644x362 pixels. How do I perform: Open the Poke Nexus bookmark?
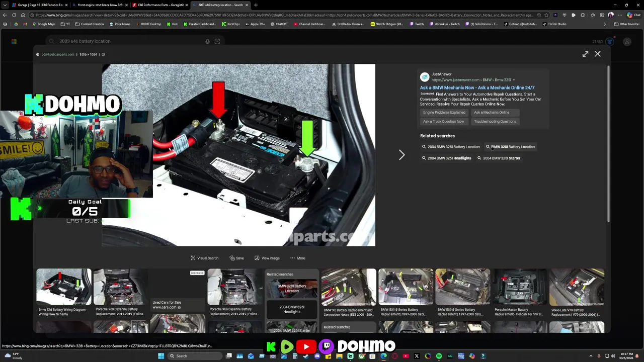tap(120, 24)
